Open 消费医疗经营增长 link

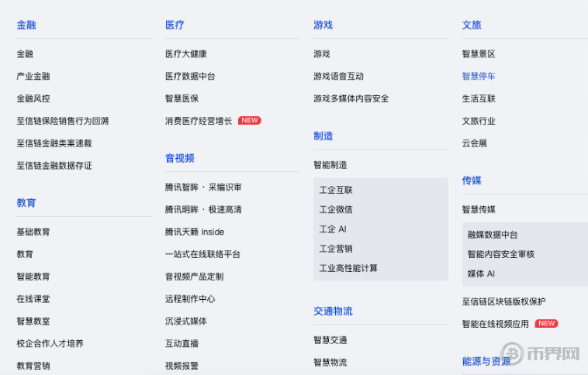tap(199, 121)
